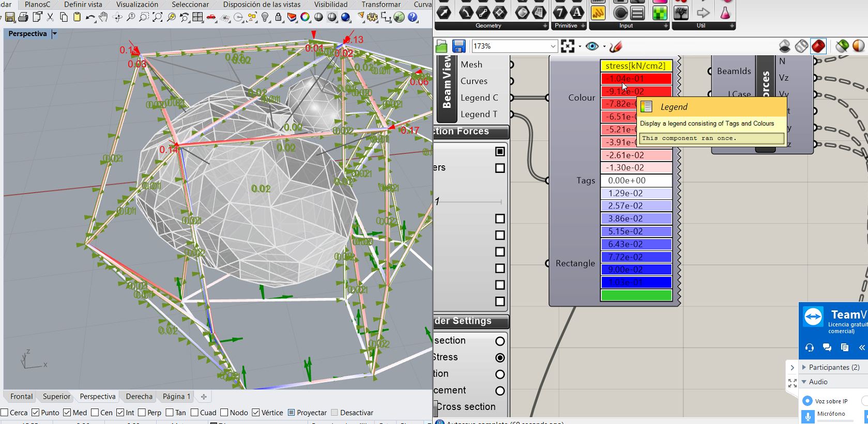868x424 pixels.
Task: Click the Rhino save file icon
Action: (x=10, y=18)
